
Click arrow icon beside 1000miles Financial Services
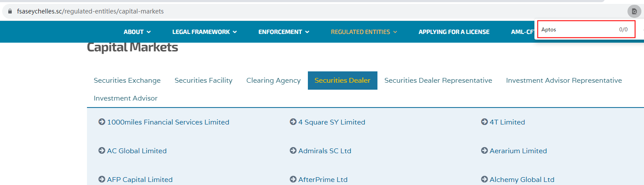coord(102,122)
